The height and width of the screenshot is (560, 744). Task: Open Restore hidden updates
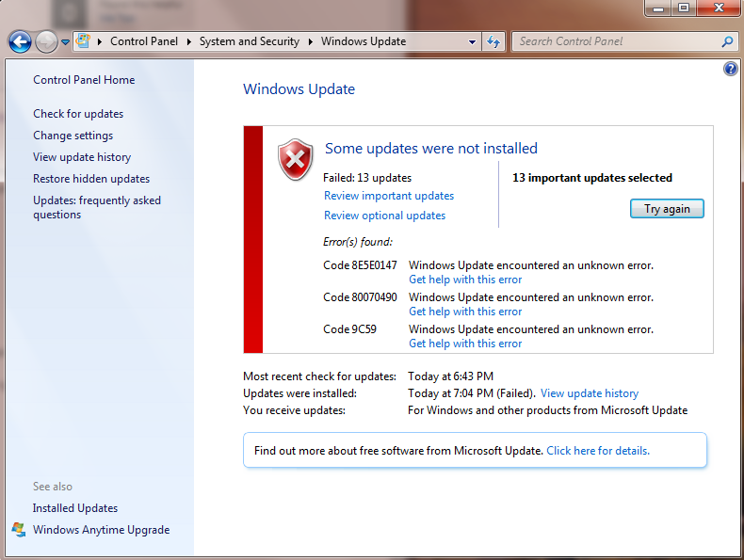coord(91,179)
